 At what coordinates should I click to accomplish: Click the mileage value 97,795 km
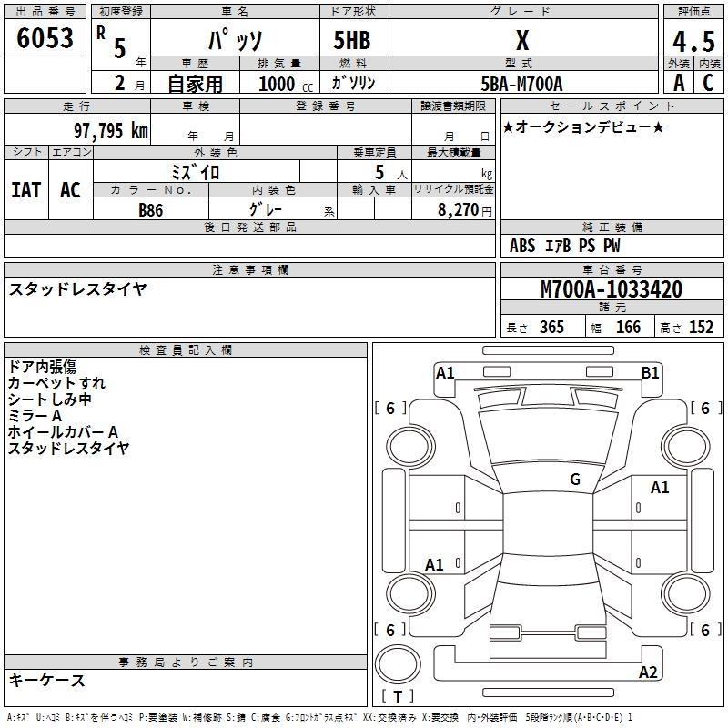(x=110, y=130)
